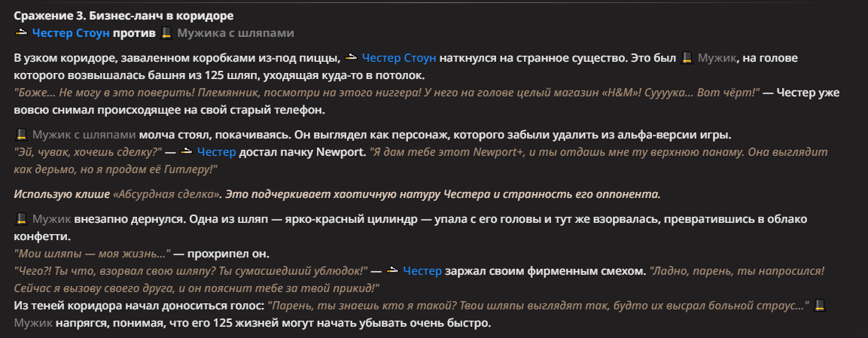The width and height of the screenshot is (868, 338).
Task: Open "Честер Стоун" link in the versus line
Action: pyautogui.click(x=71, y=33)
